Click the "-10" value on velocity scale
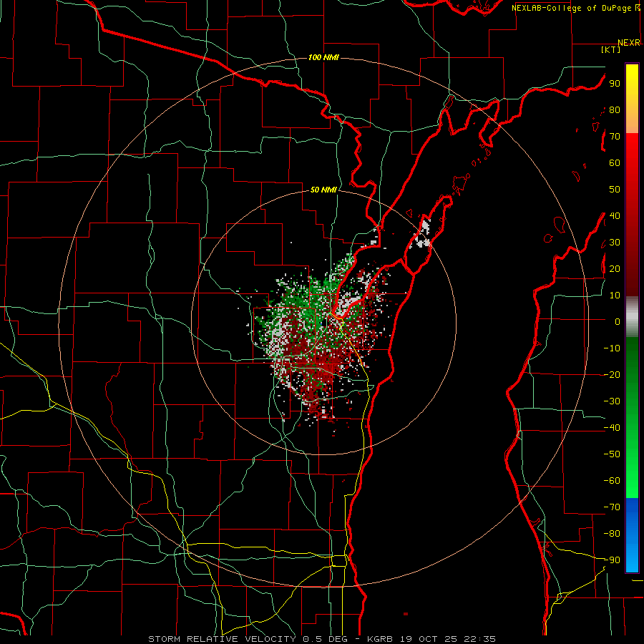644x644 pixels. [x=612, y=348]
